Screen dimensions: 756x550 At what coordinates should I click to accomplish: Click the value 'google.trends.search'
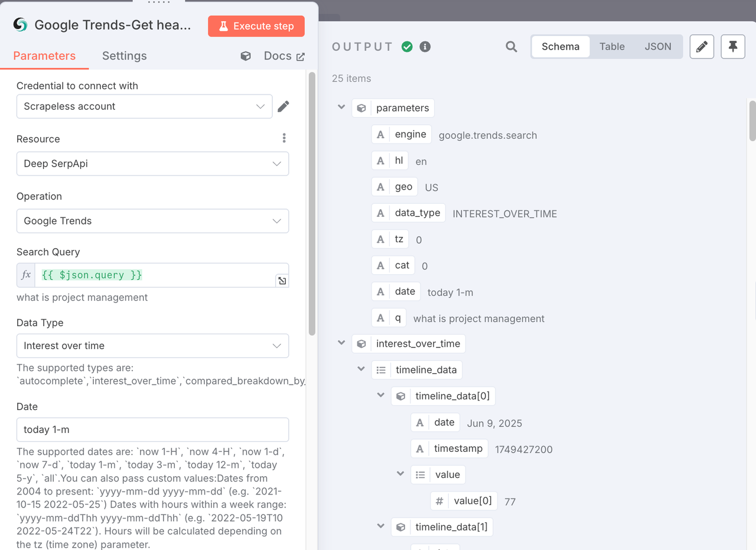pyautogui.click(x=488, y=135)
